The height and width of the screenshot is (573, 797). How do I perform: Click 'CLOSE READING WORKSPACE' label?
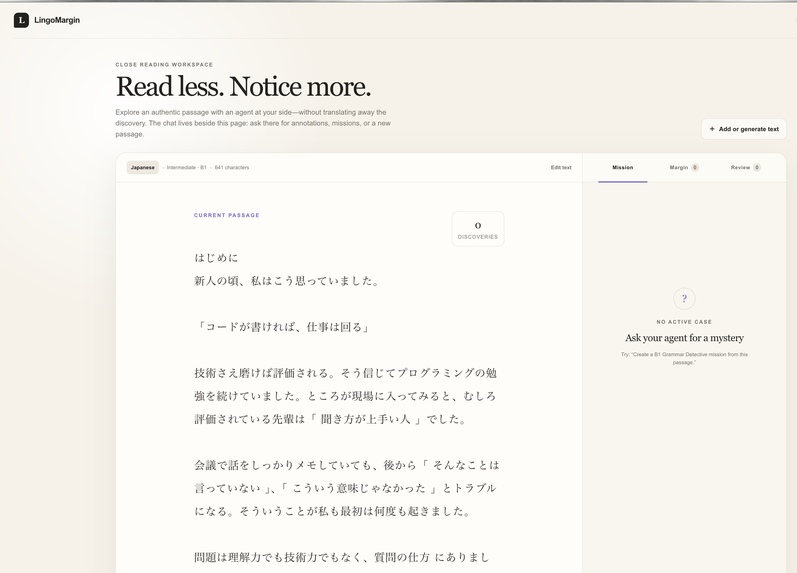(x=164, y=65)
